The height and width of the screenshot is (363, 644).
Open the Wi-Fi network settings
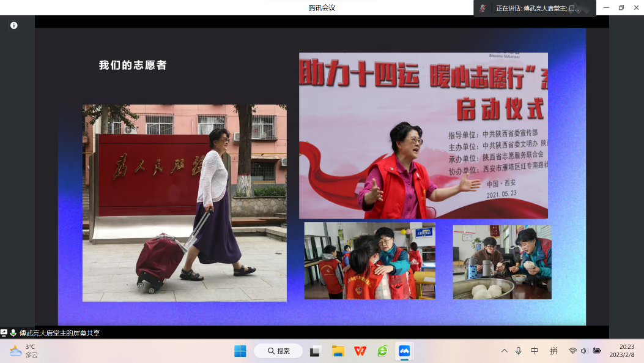click(572, 351)
